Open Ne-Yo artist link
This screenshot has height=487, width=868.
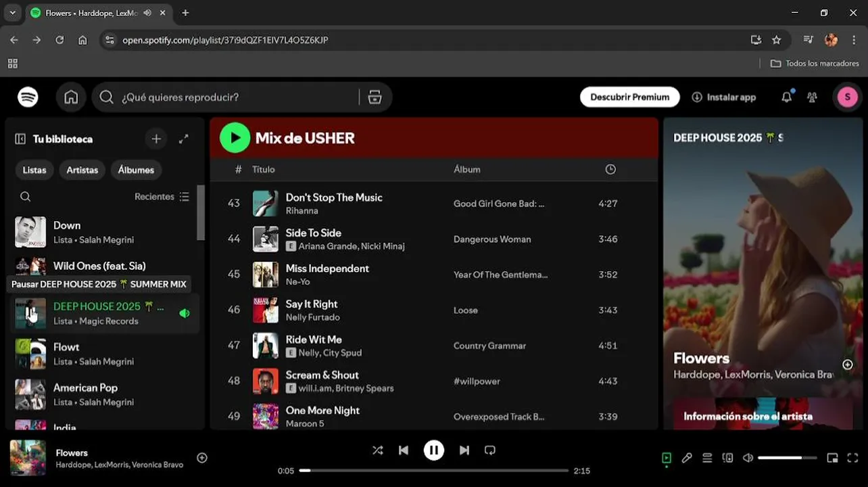(x=298, y=282)
